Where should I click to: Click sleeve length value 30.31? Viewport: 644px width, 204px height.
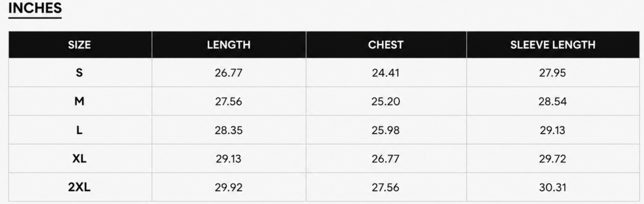tap(552, 187)
